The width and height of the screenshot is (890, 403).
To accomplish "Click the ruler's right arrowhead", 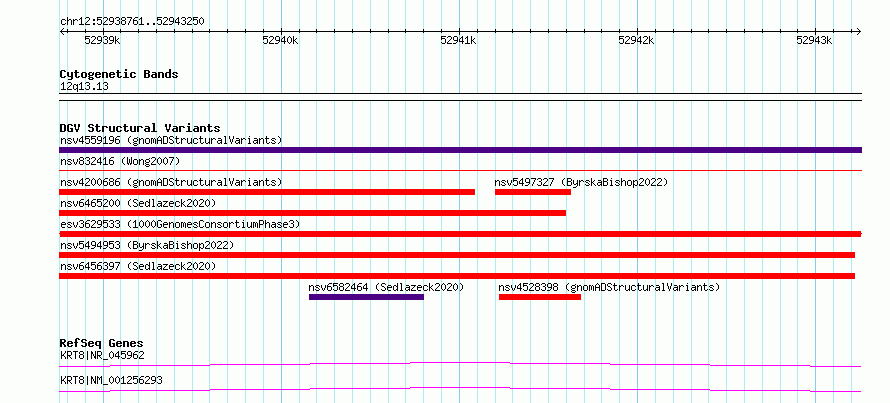I will pyautogui.click(x=858, y=31).
